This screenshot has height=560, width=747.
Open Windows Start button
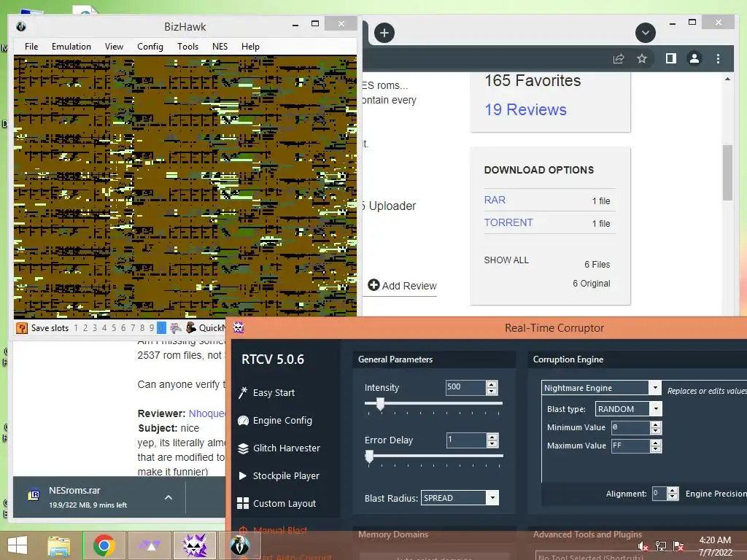coord(18,545)
